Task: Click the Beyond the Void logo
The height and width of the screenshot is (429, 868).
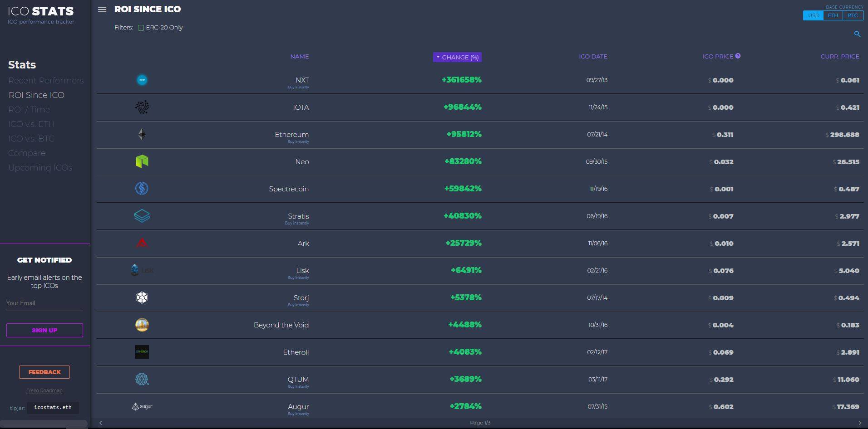Action: coord(142,325)
